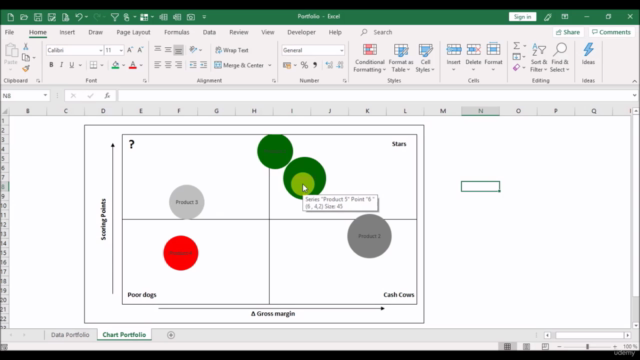Save the workbook with the floppy icon
Screen dimensions: 640x360
(x=38, y=17)
